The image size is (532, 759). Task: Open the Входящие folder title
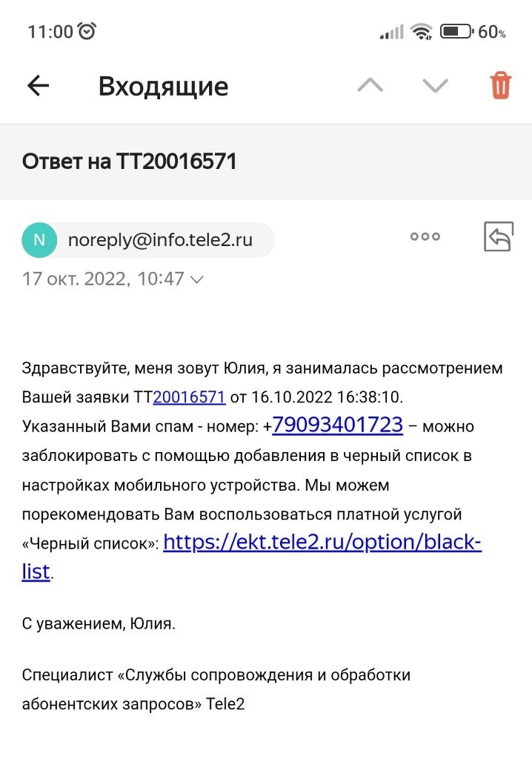163,87
